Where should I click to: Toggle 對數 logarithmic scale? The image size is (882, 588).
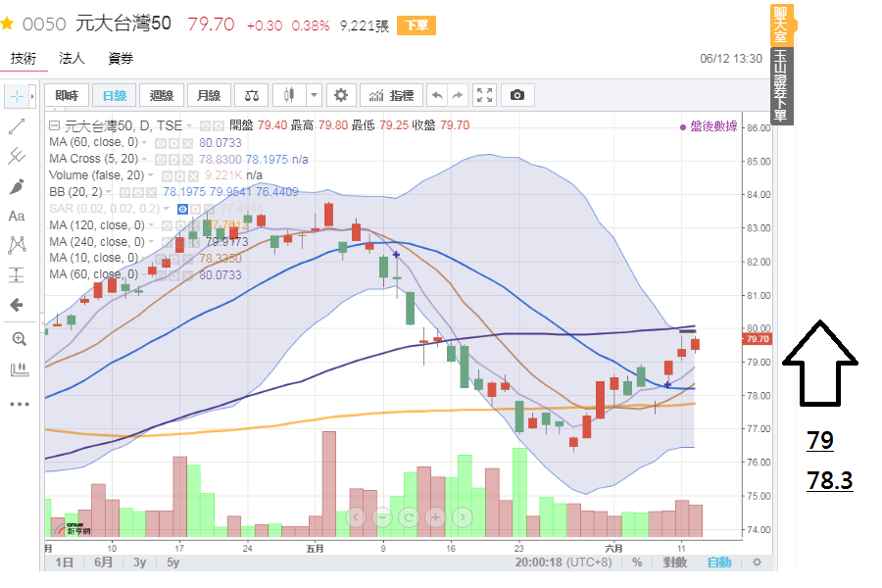(x=674, y=563)
